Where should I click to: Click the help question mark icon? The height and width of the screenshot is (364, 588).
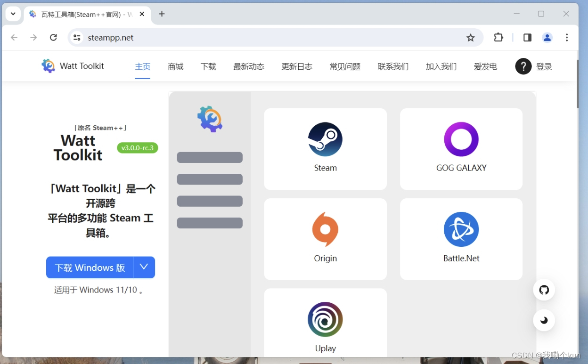pos(523,66)
